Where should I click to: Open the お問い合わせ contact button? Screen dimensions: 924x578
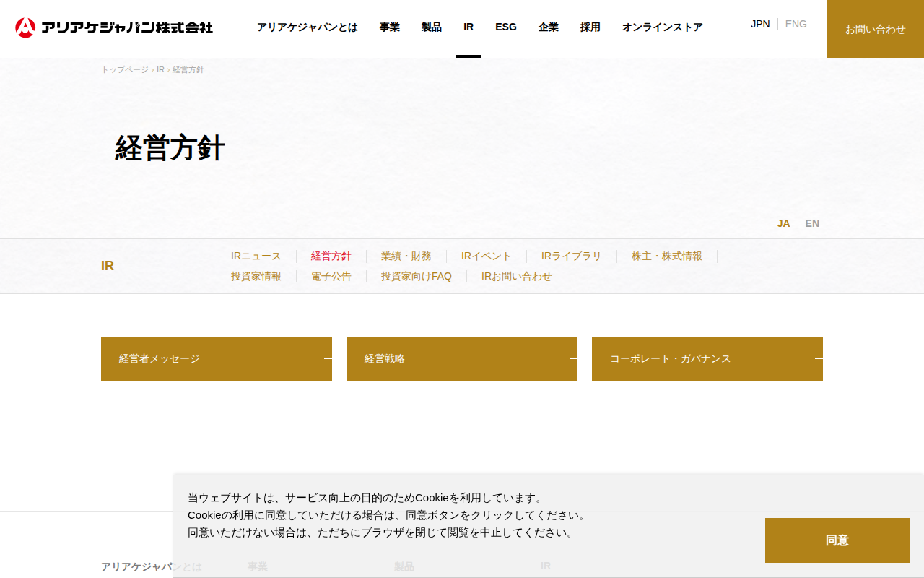(x=876, y=29)
